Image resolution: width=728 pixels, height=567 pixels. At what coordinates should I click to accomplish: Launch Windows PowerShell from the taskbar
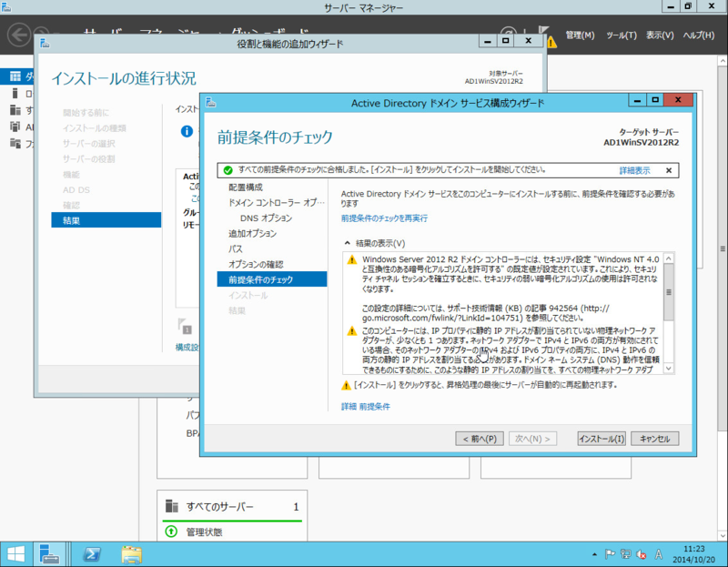(x=91, y=553)
